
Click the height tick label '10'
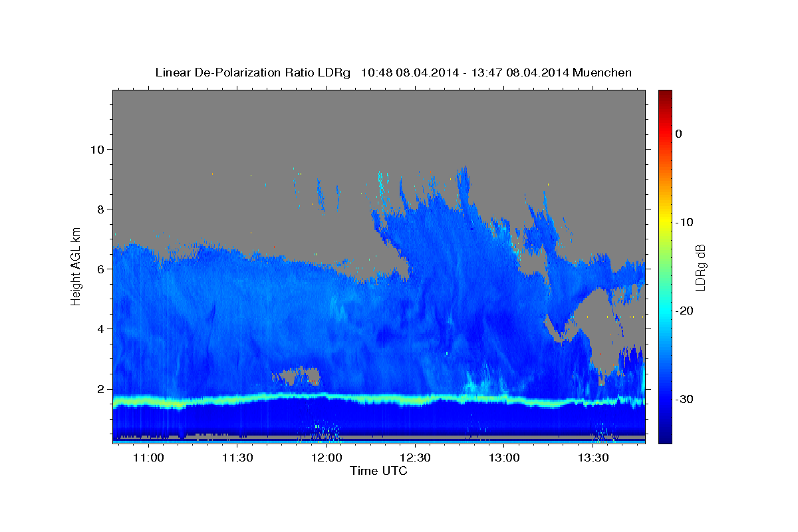pyautogui.click(x=97, y=149)
